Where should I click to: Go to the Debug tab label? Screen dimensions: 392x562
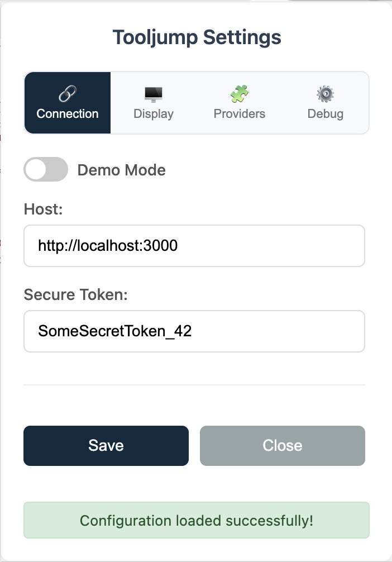coord(326,114)
